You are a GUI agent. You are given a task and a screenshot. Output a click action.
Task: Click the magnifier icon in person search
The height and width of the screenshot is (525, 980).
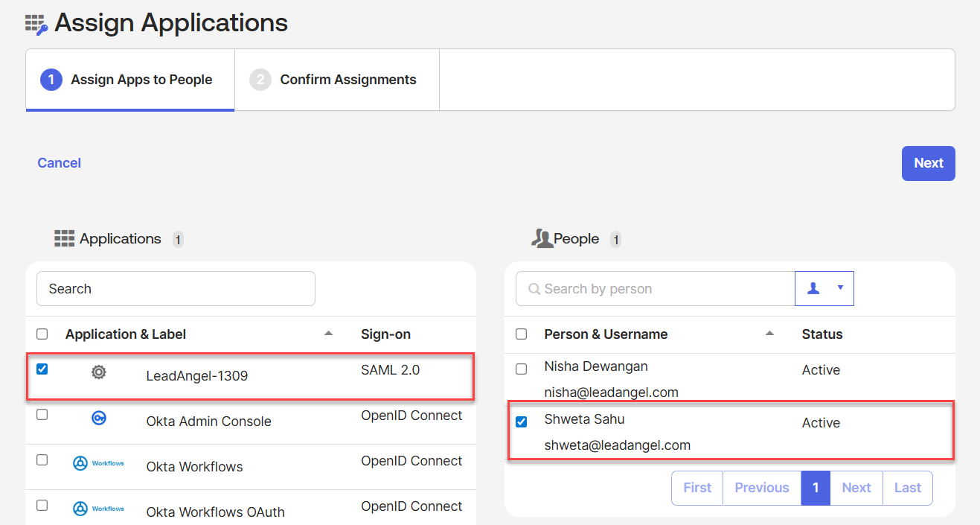tap(534, 289)
